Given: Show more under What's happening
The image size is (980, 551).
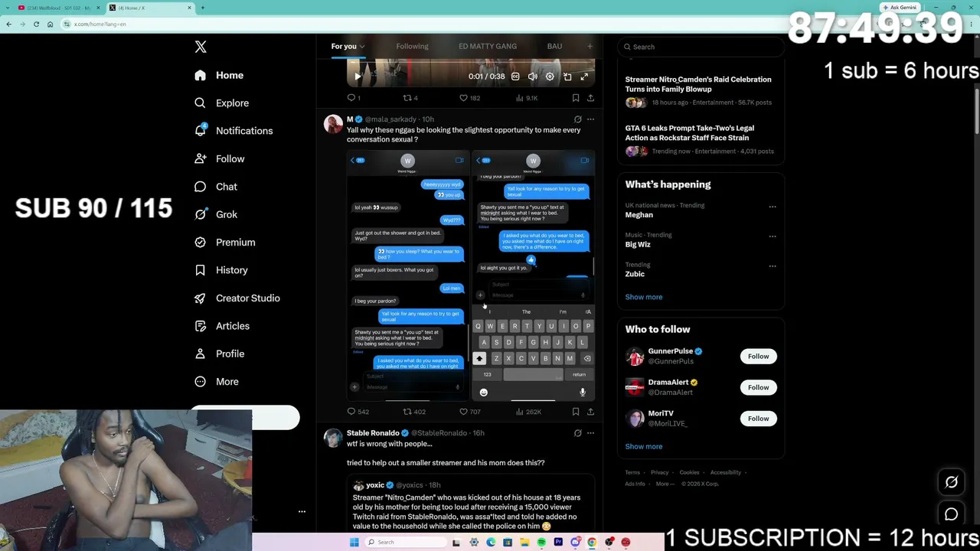Looking at the screenshot, I should 644,297.
